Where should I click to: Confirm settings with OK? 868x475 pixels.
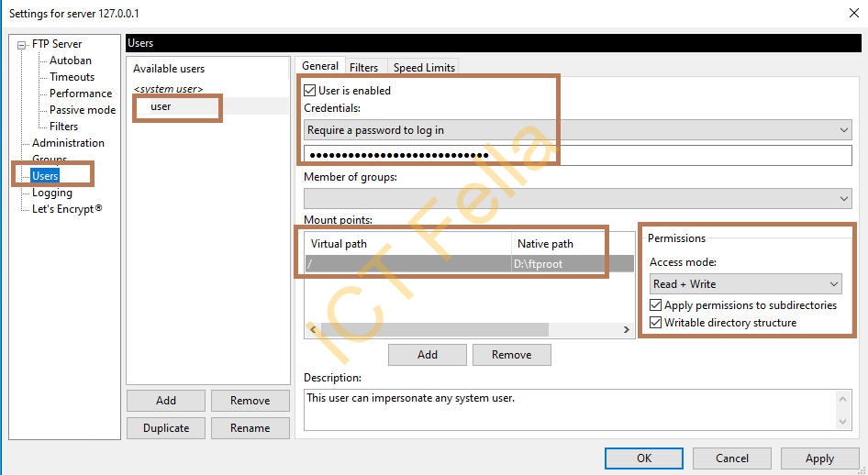[x=644, y=458]
